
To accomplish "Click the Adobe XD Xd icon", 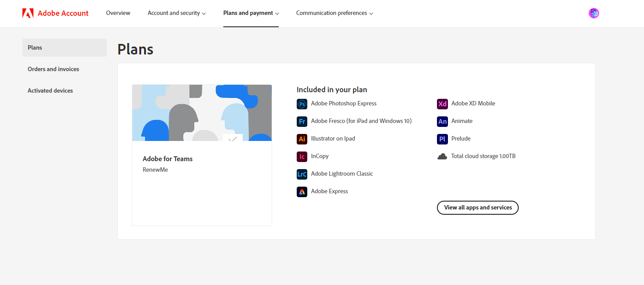I will click(442, 104).
